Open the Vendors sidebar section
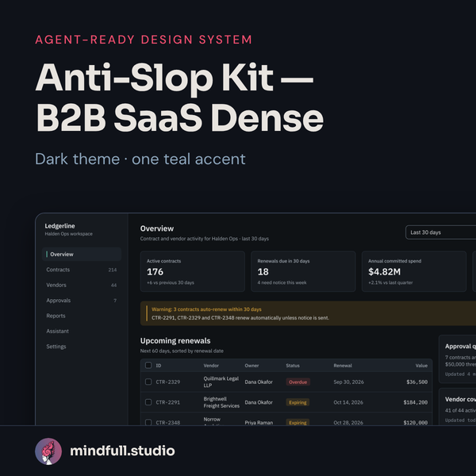 coord(82,285)
